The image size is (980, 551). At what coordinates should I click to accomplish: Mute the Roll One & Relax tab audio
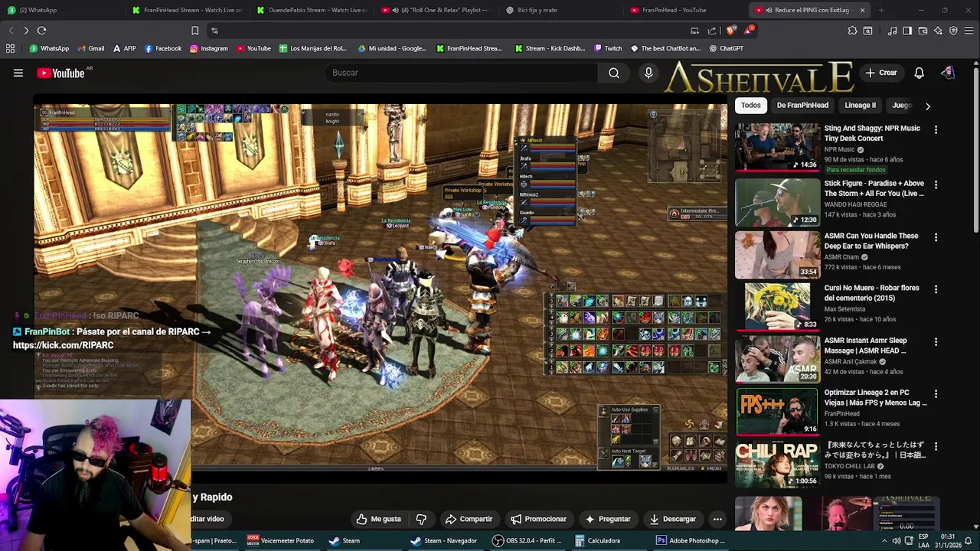(395, 10)
